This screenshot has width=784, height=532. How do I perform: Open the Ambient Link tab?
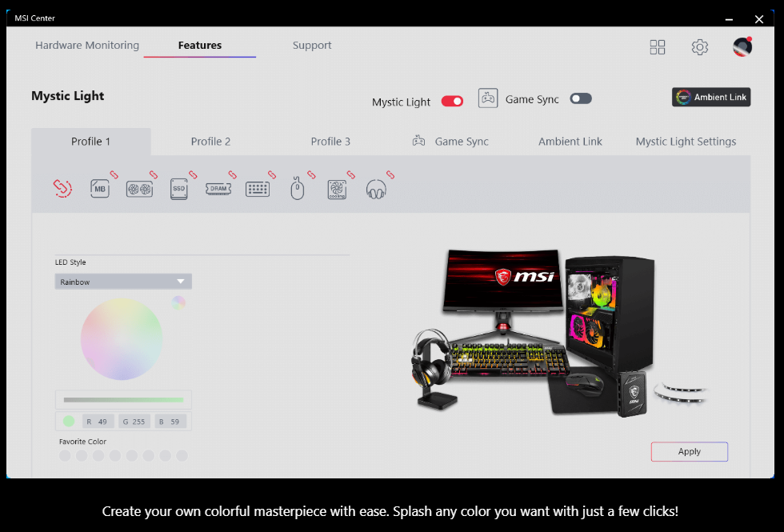click(x=570, y=142)
